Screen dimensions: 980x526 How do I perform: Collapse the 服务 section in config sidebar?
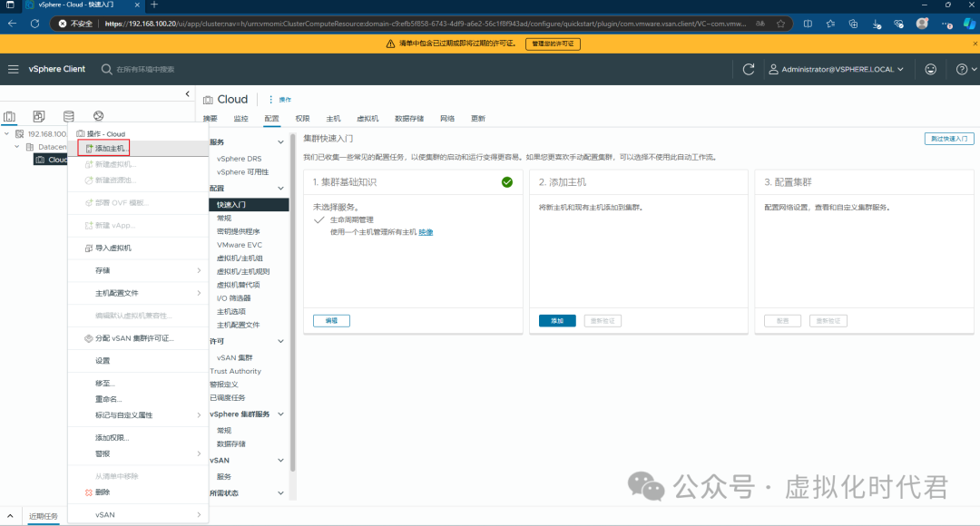click(280, 142)
